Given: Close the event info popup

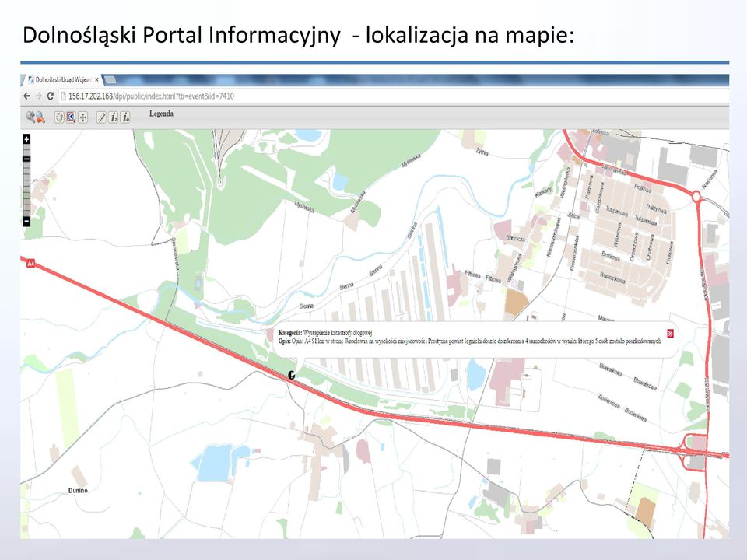Looking at the screenshot, I should click(x=670, y=334).
